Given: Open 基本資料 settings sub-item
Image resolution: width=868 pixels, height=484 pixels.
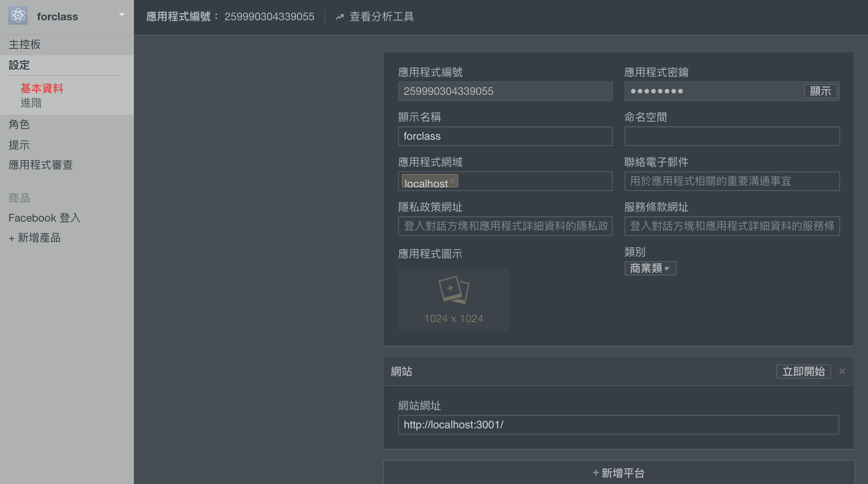Looking at the screenshot, I should coord(42,88).
